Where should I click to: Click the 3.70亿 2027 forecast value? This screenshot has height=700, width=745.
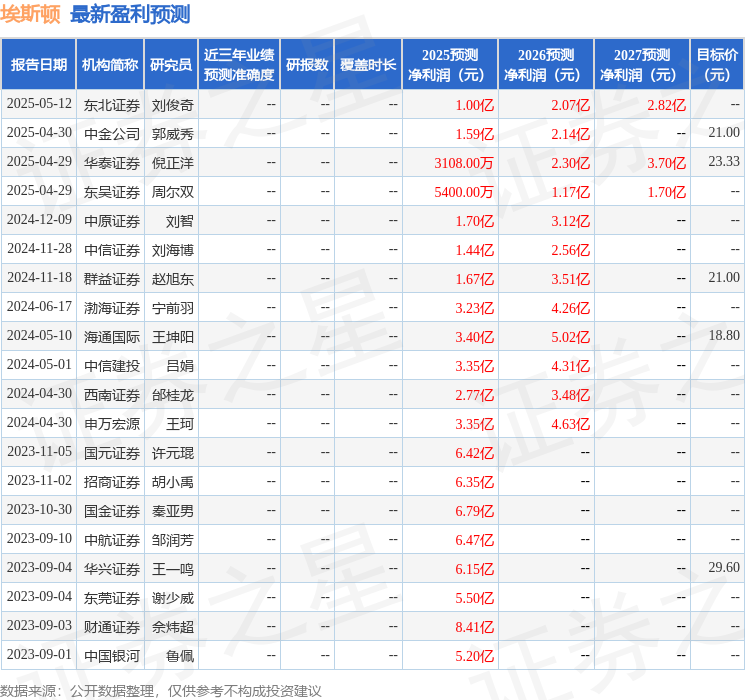(667, 163)
